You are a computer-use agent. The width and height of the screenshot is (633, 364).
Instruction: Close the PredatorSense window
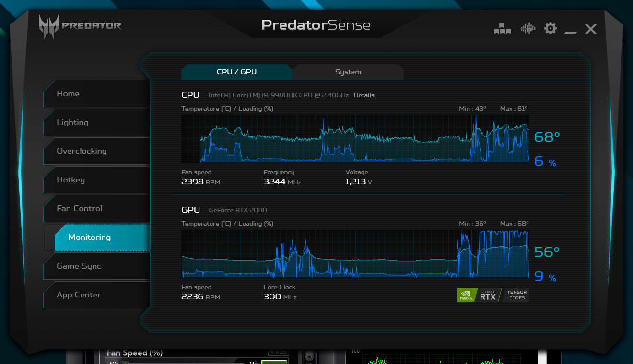pyautogui.click(x=591, y=29)
